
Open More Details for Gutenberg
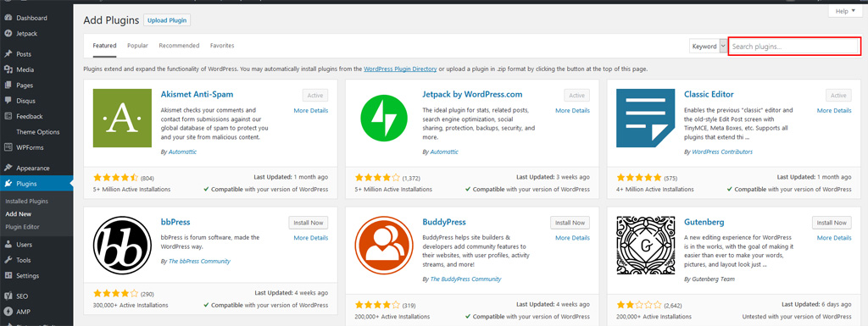834,238
